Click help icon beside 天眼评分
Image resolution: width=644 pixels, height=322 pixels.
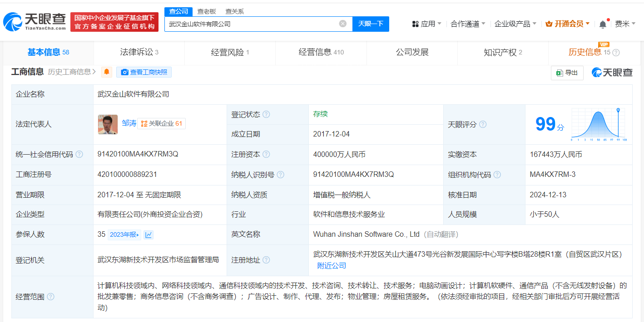coord(483,124)
